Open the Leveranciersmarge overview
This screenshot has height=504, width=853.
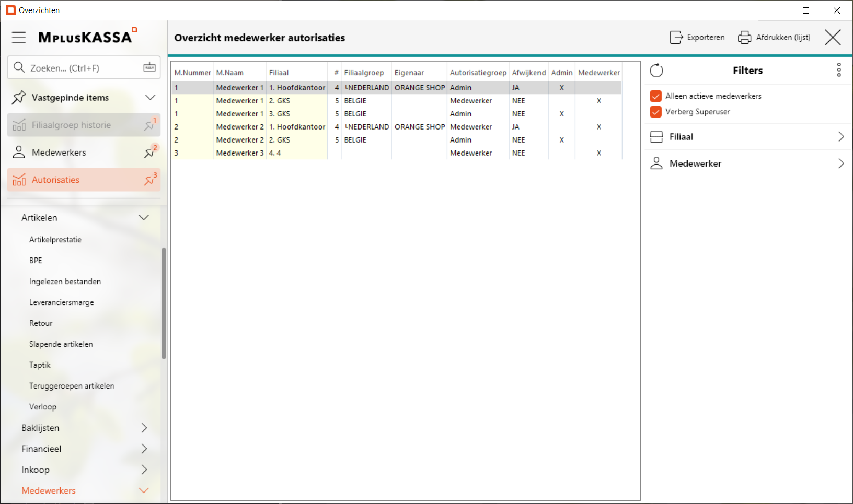[x=62, y=302]
